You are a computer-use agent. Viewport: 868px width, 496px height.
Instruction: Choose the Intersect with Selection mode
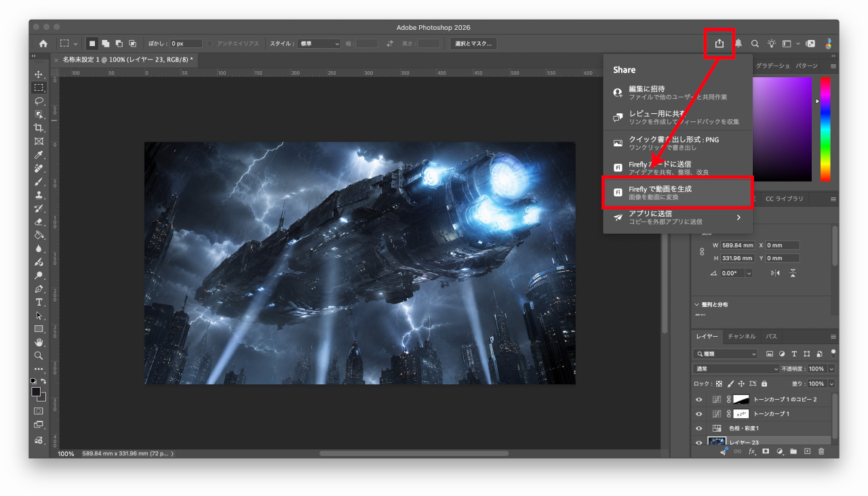tap(133, 43)
